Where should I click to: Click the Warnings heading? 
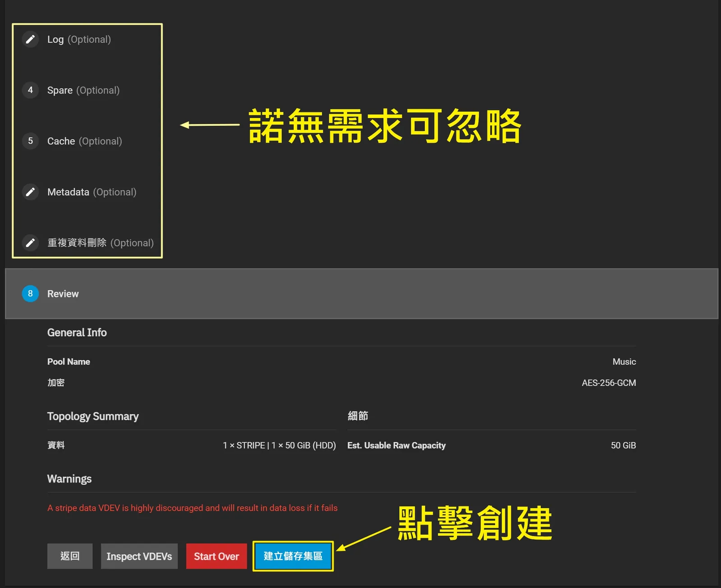click(x=69, y=479)
